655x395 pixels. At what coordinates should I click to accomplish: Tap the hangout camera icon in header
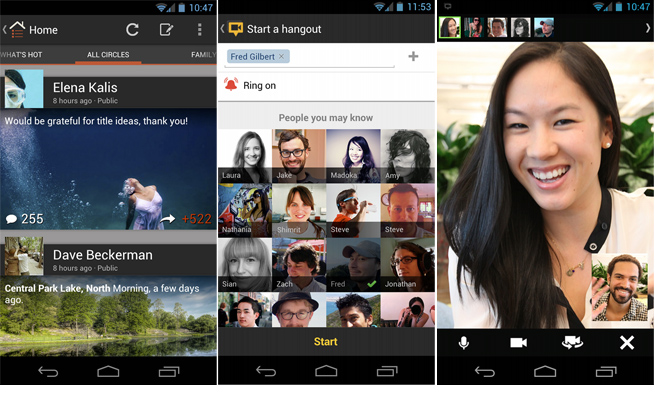click(236, 29)
